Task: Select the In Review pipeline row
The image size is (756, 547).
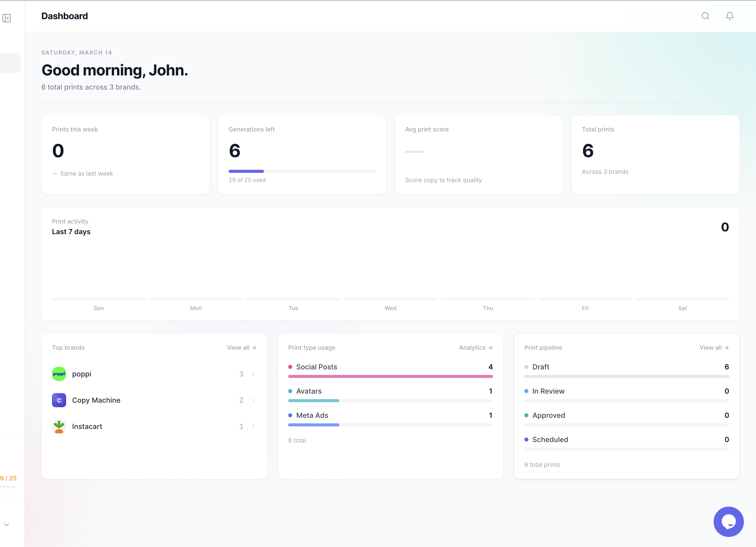Action: (x=548, y=391)
